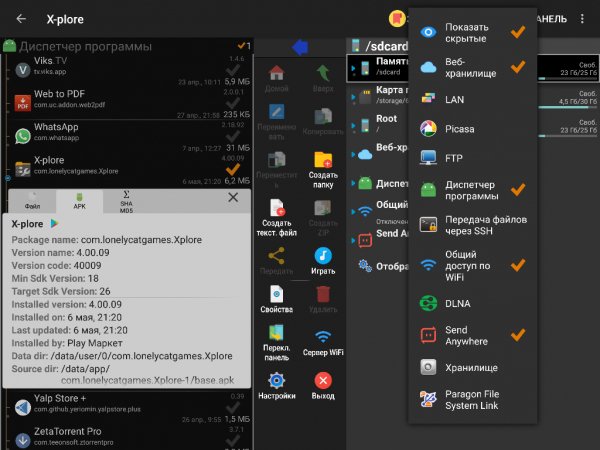Toggle Веб-хранилище checkmark in menu

click(x=518, y=67)
